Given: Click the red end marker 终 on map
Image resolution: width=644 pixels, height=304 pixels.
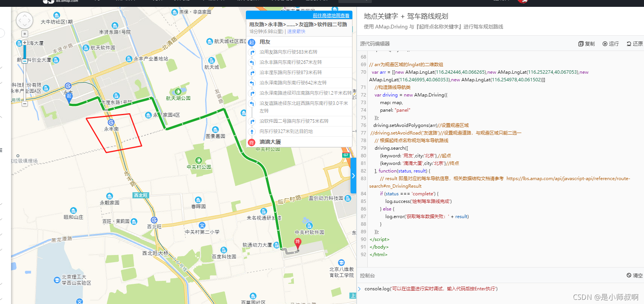Looking at the screenshot, I should 298,243.
